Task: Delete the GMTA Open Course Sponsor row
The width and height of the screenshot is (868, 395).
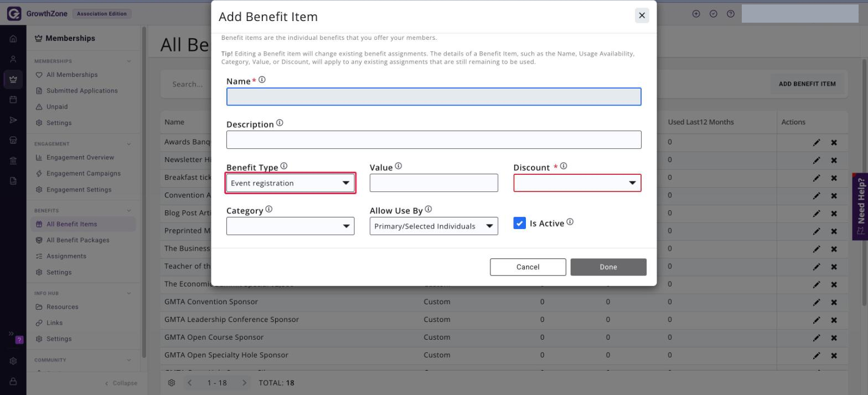Action: pyautogui.click(x=834, y=337)
